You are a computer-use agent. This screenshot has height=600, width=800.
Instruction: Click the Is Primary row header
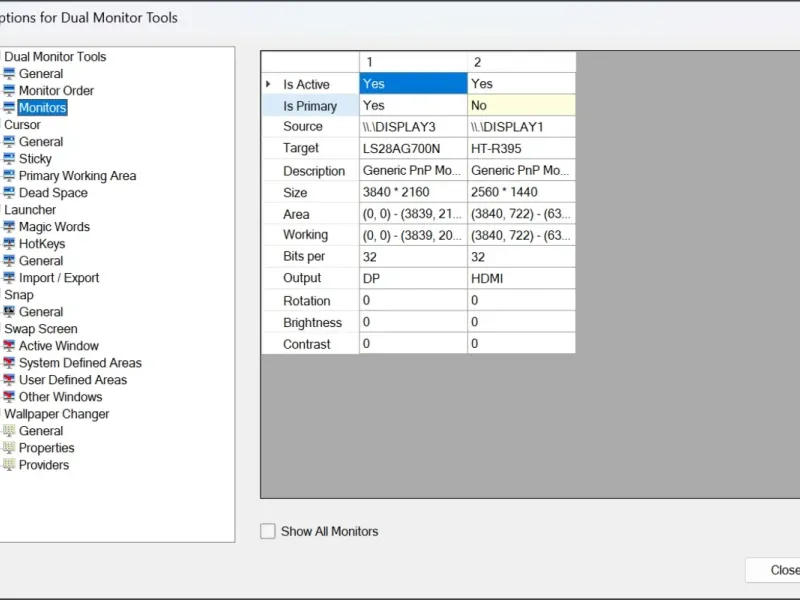310,106
